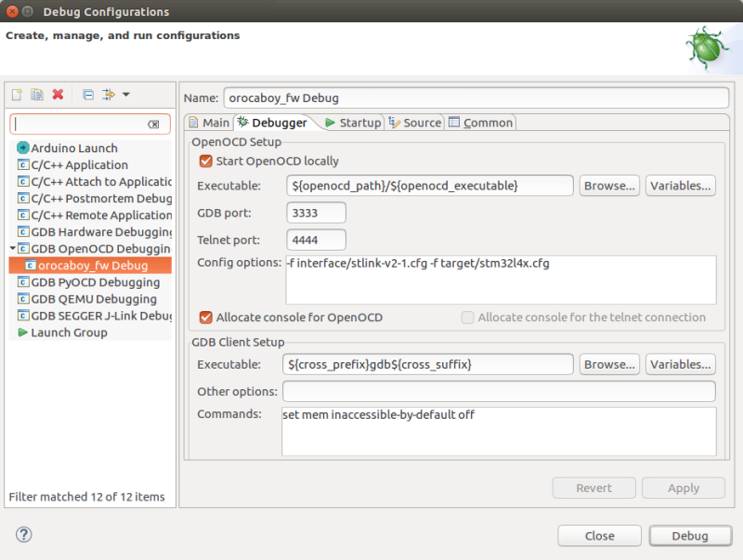Click the GDB client Executable field
The width and height of the screenshot is (743, 560).
click(x=428, y=364)
